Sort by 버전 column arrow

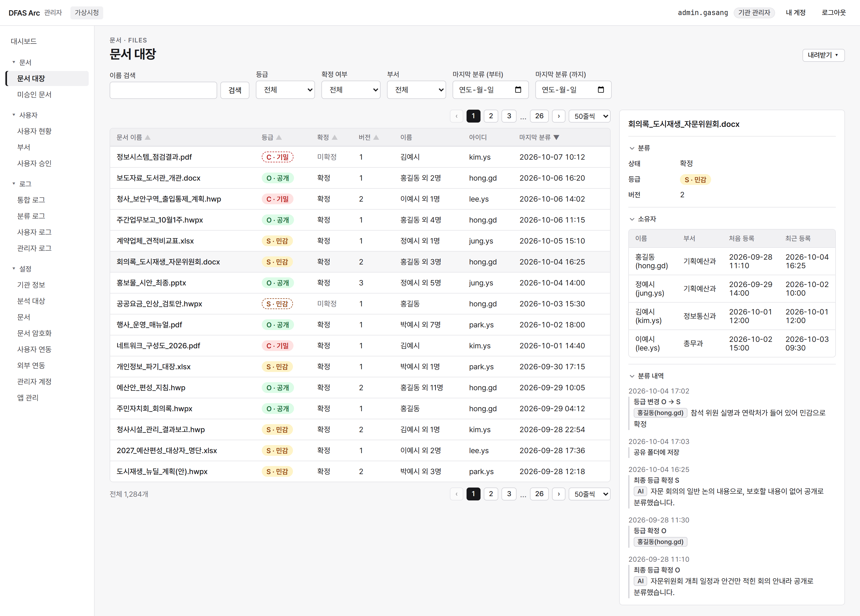coord(376,137)
